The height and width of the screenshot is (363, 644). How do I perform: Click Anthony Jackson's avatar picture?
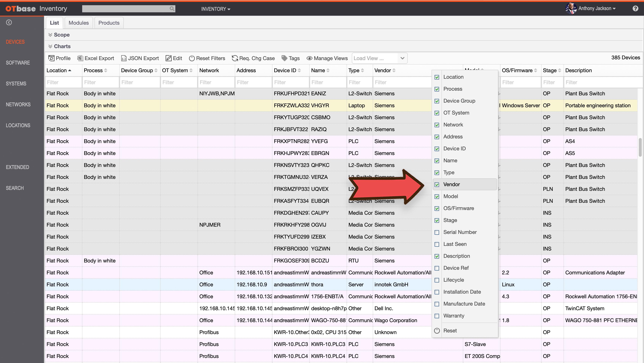pyautogui.click(x=571, y=9)
